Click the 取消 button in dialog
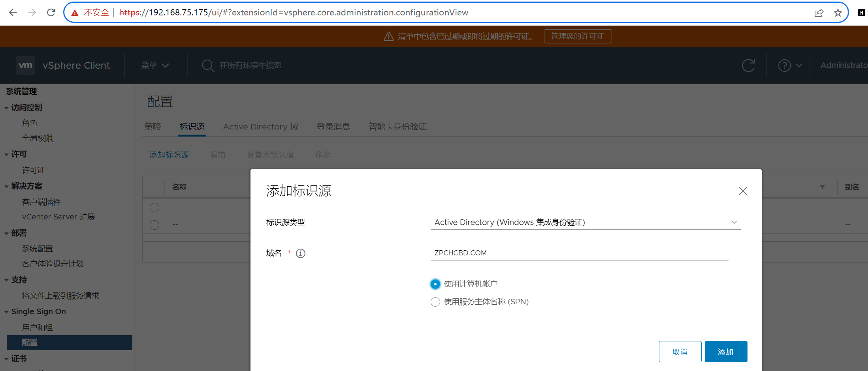 680,352
